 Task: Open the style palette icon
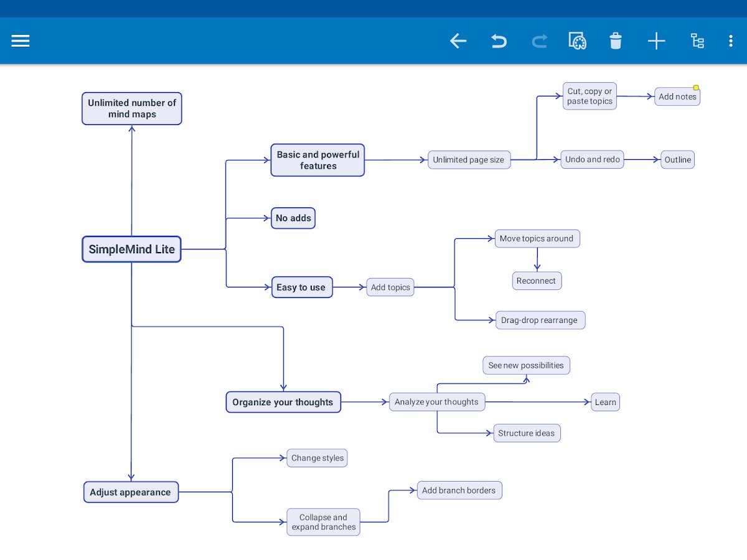coord(578,41)
